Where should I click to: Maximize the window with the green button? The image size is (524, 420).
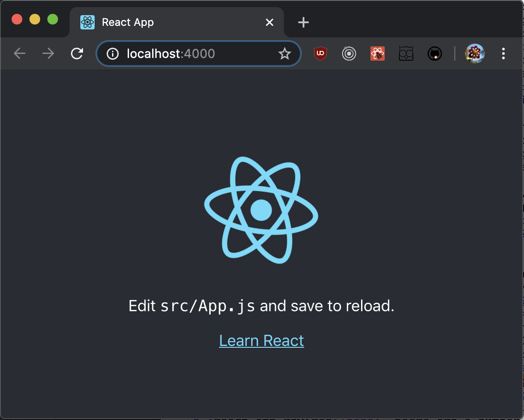point(53,19)
